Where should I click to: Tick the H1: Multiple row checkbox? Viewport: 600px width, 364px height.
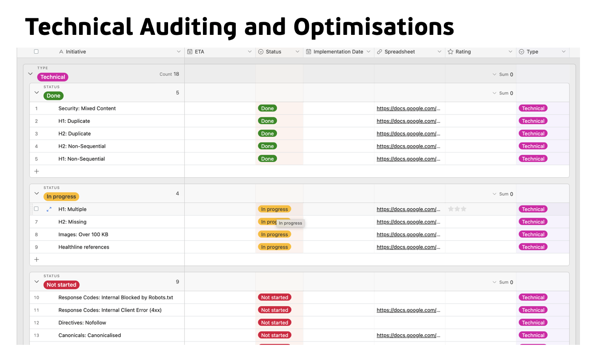(36, 209)
